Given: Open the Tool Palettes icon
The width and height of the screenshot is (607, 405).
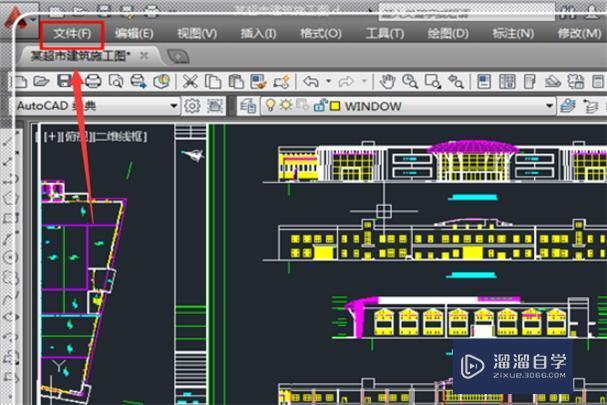Looking at the screenshot, I should 530,82.
